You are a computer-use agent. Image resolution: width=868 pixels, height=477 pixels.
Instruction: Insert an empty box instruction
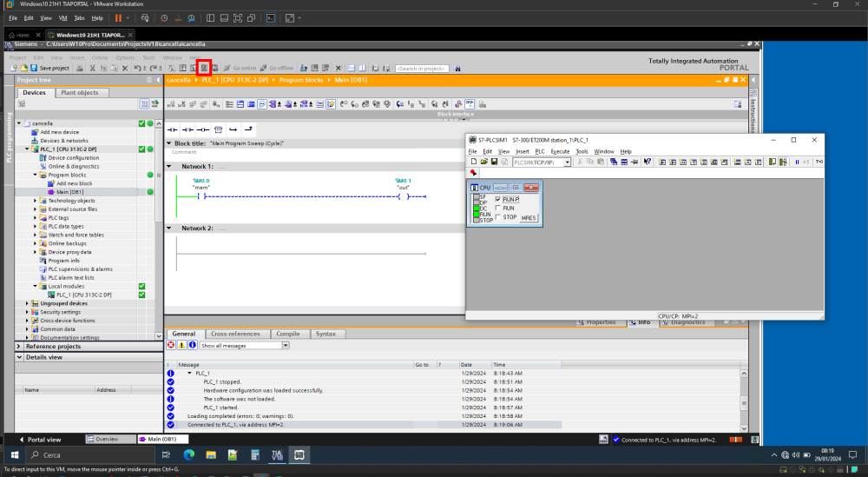(x=218, y=129)
